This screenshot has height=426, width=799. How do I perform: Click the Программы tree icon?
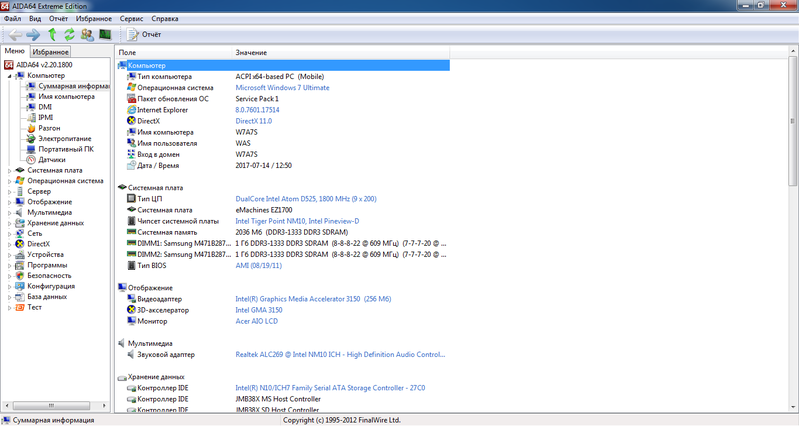pos(20,265)
